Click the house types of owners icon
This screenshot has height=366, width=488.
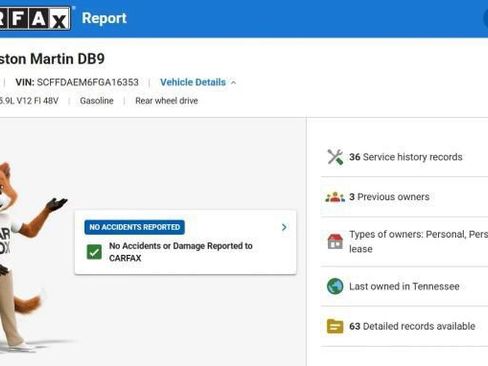click(x=335, y=241)
